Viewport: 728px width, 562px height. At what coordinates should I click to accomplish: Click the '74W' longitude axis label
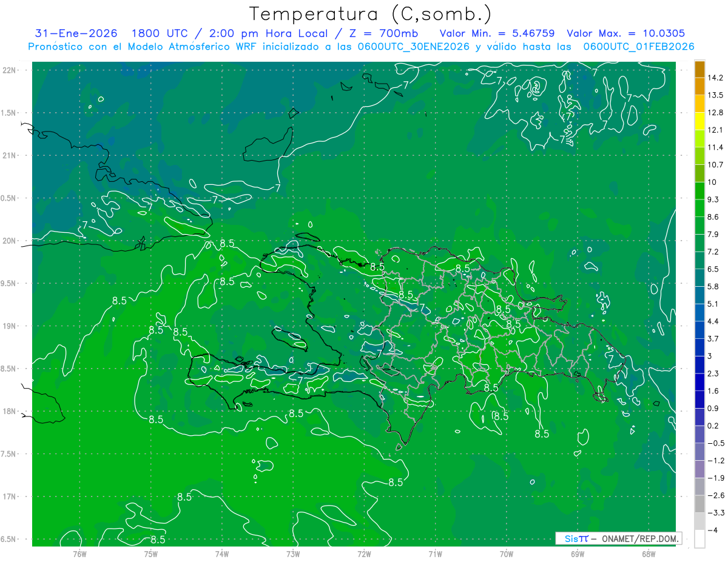tap(222, 554)
